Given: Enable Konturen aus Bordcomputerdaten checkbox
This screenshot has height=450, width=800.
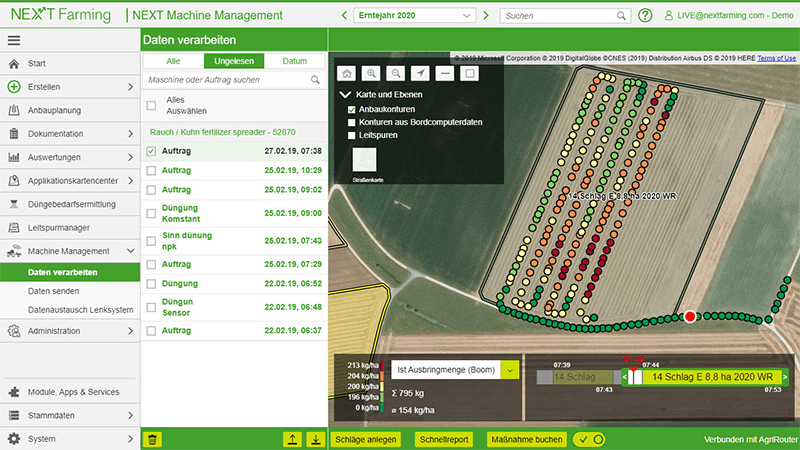Looking at the screenshot, I should [352, 122].
